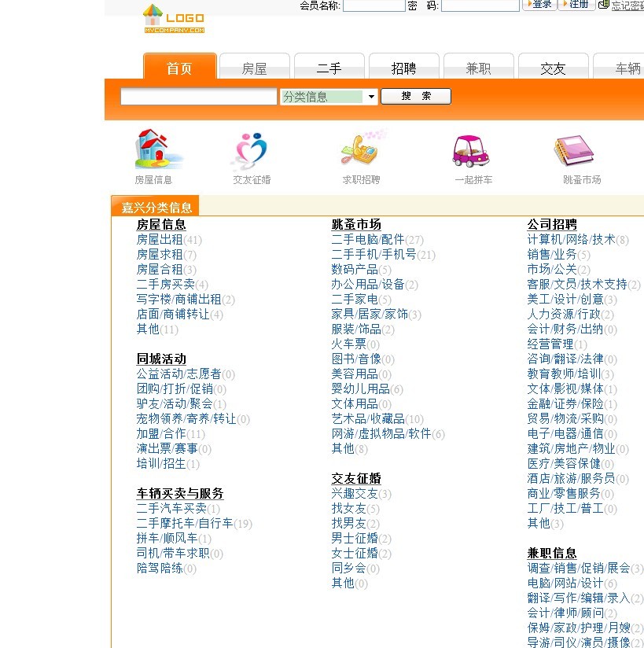This screenshot has width=644, height=648.
Task: Open the 公益活动/志愿者 link
Action: 178,374
